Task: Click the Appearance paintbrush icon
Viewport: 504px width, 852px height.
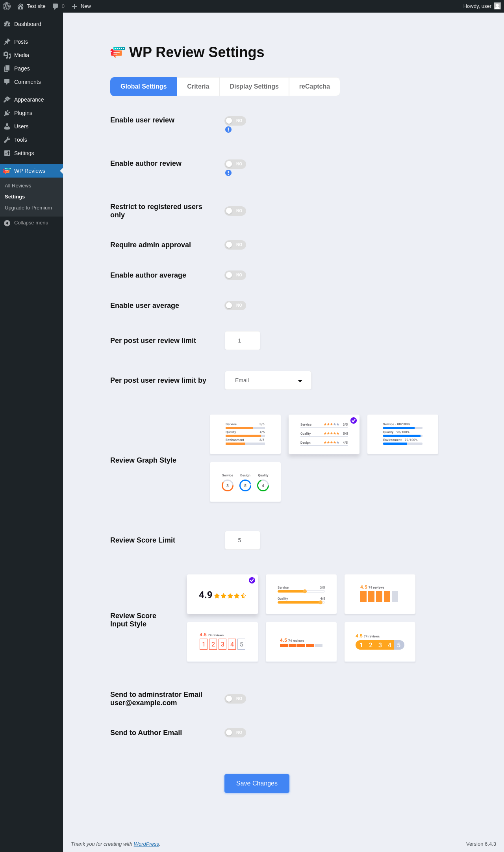Action: 7,100
